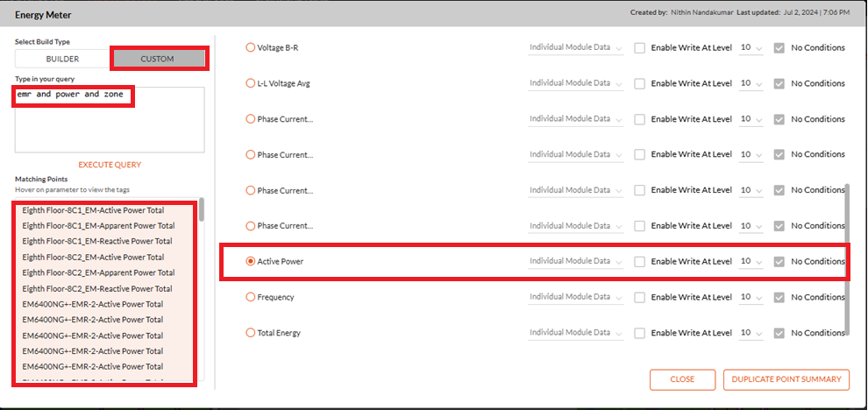This screenshot has height=410, width=868.
Task: Select Eighth Floor-8C1_EM-Apparent Power Total point
Action: pyautogui.click(x=98, y=226)
